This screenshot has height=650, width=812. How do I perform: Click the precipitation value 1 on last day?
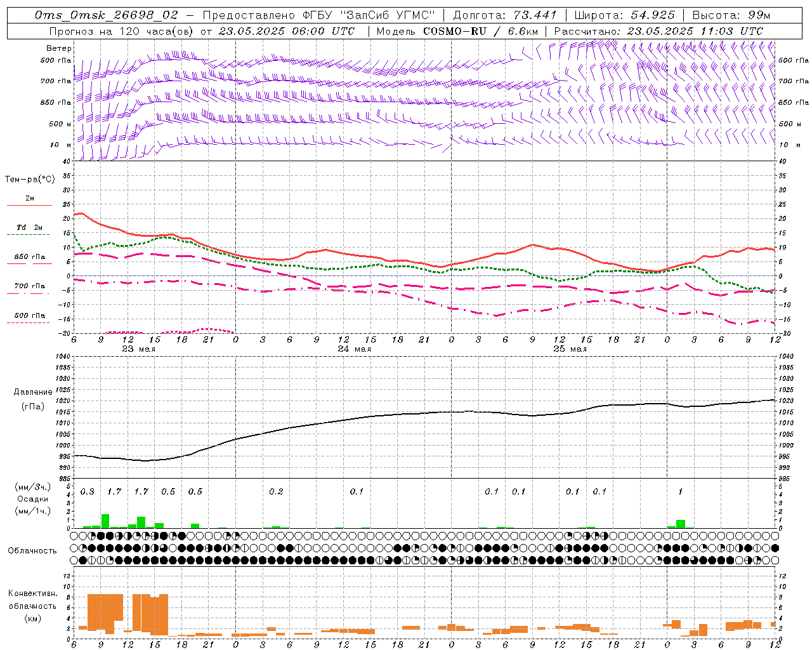point(680,491)
